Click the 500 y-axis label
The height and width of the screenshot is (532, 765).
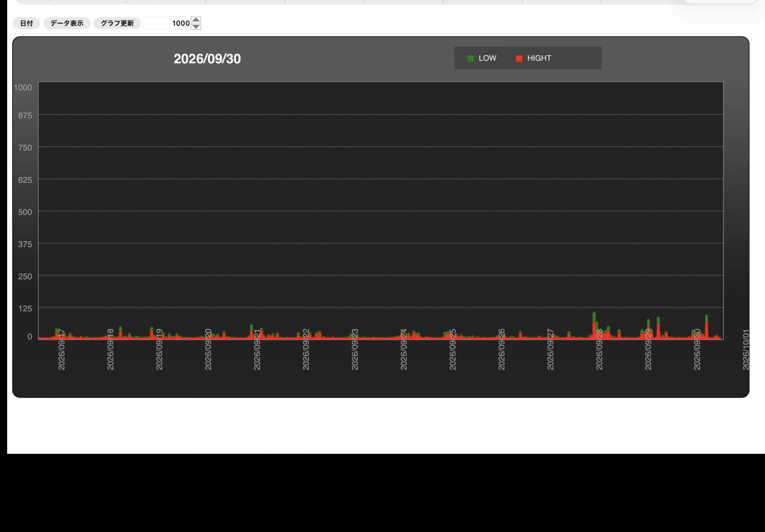[25, 212]
